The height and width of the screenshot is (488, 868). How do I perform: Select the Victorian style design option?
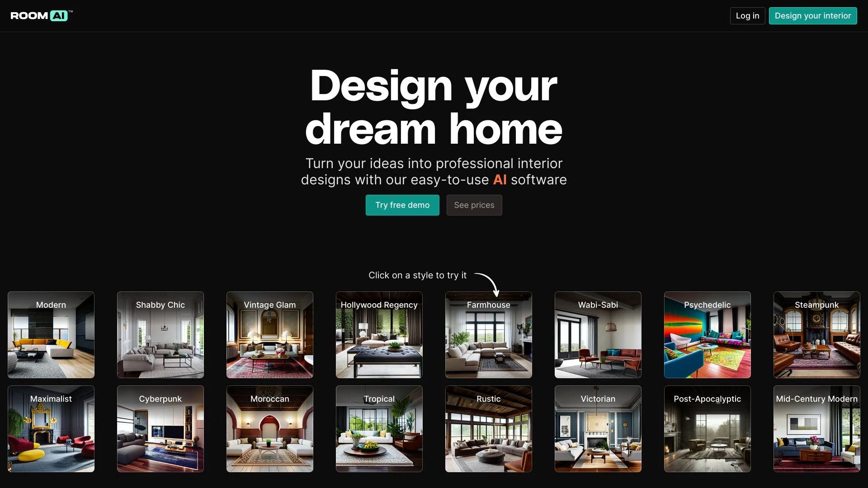click(597, 429)
